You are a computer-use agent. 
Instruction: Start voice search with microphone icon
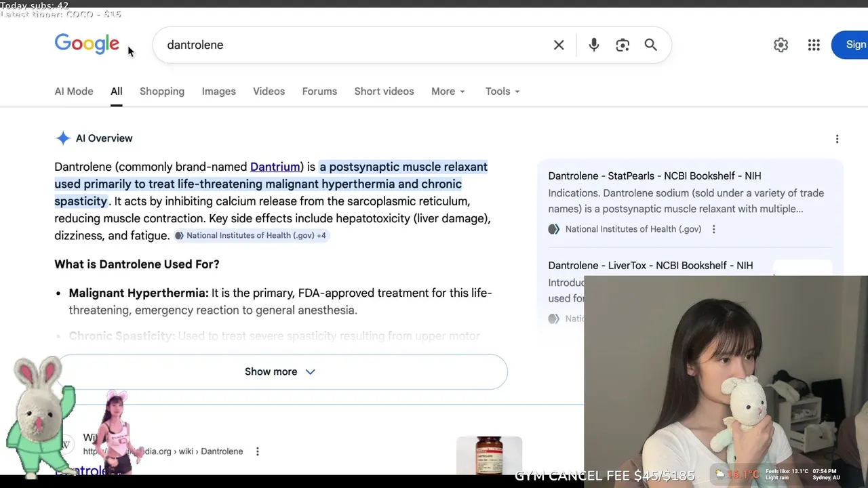tap(594, 45)
